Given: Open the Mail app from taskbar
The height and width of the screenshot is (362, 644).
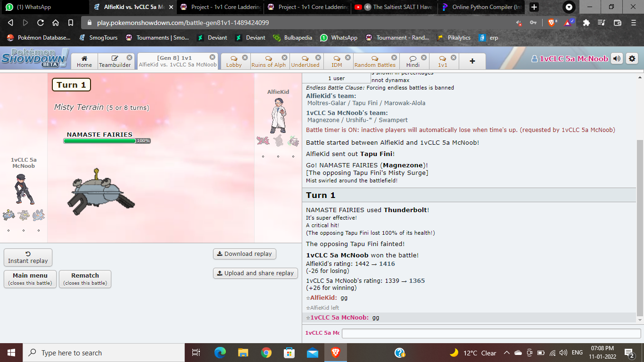Looking at the screenshot, I should point(312,353).
